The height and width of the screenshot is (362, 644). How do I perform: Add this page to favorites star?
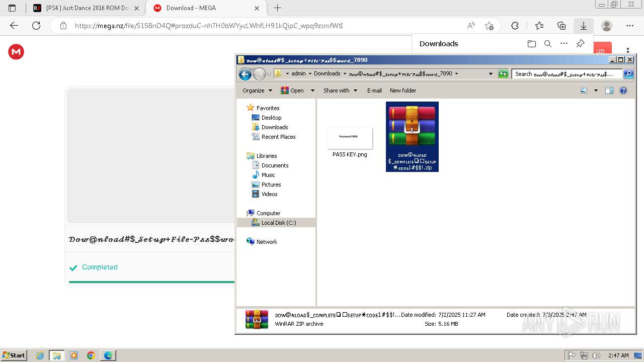coord(489,26)
